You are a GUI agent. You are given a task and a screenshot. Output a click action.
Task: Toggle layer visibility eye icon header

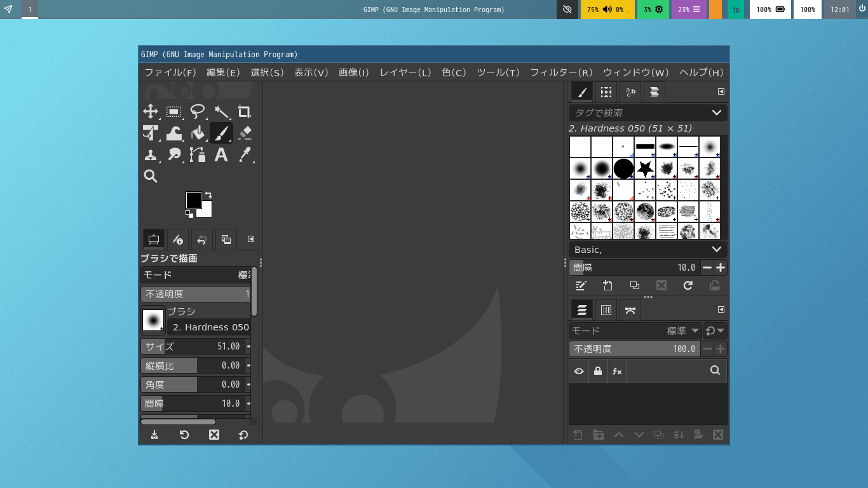pos(579,371)
